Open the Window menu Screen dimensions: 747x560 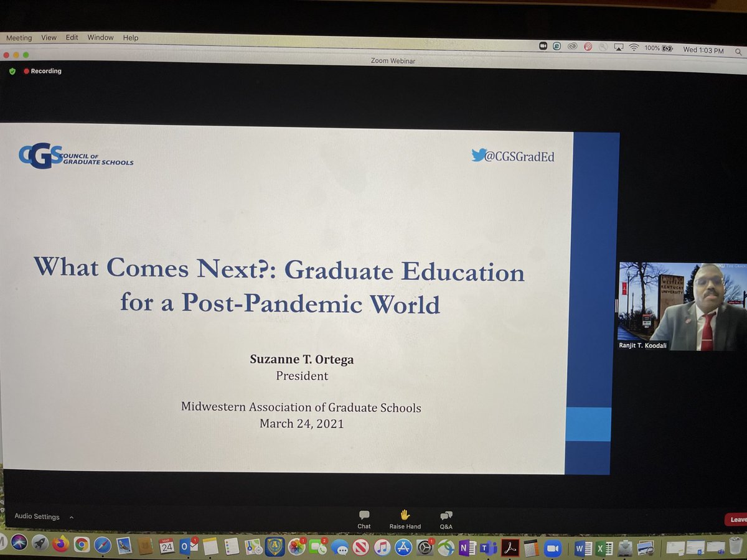(100, 37)
